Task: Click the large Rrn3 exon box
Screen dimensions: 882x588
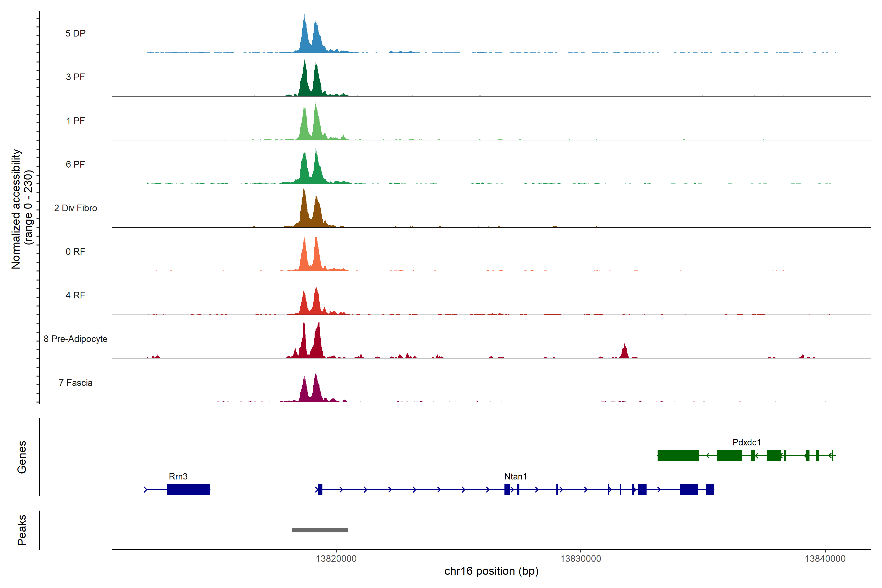Action: [x=188, y=489]
